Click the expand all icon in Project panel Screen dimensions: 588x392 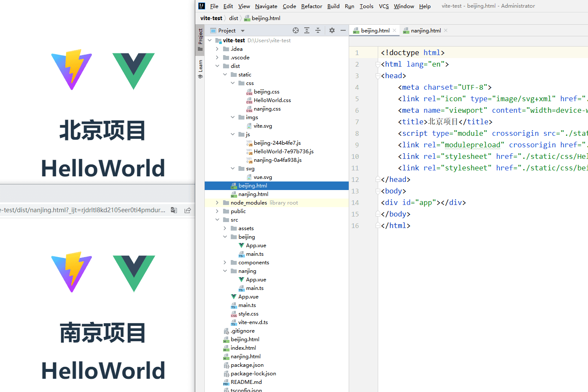[x=307, y=30]
